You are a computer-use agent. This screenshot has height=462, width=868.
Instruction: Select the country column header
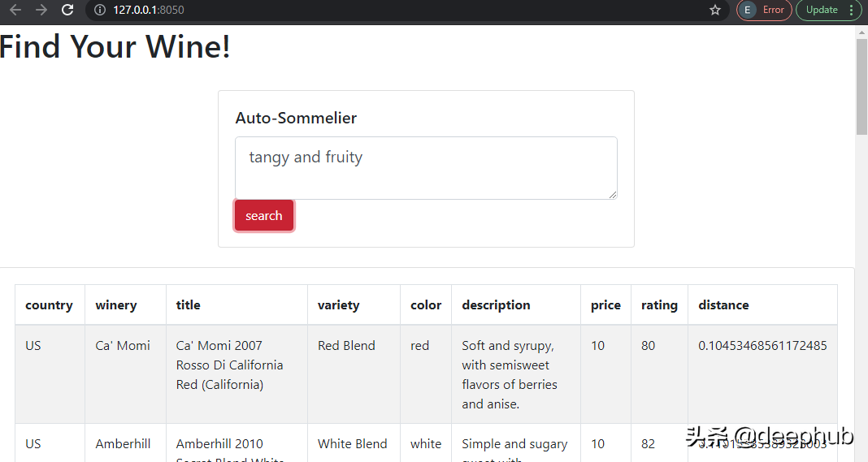pyautogui.click(x=50, y=304)
